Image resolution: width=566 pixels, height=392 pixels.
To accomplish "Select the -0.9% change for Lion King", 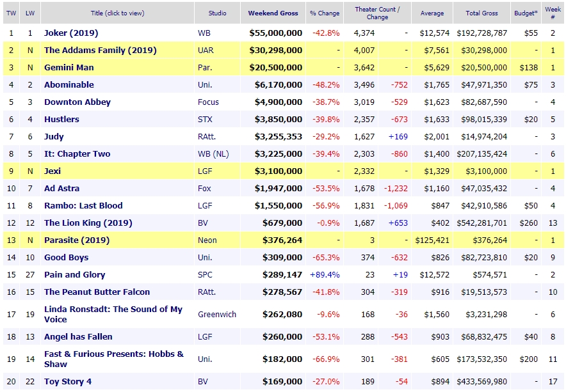I will 328,223.
